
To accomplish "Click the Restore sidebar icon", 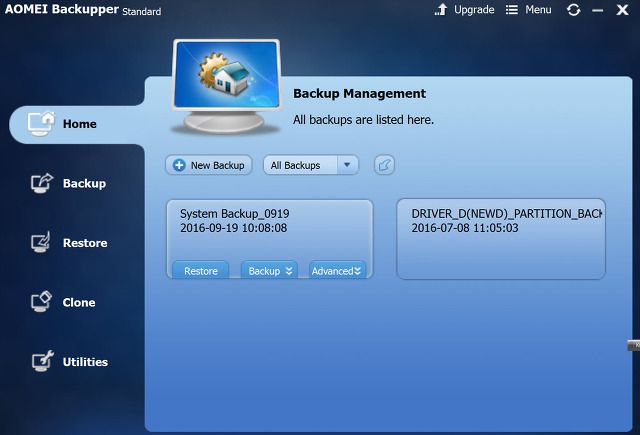I will pyautogui.click(x=41, y=242).
